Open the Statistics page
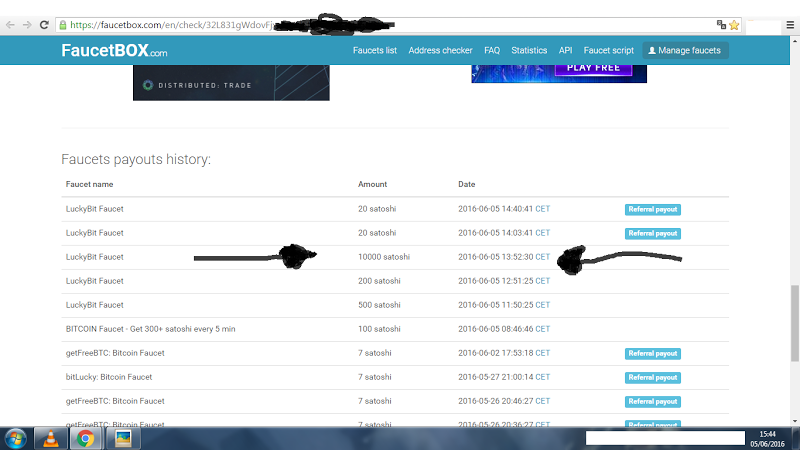Viewport: 800px width, 450px height. tap(529, 50)
